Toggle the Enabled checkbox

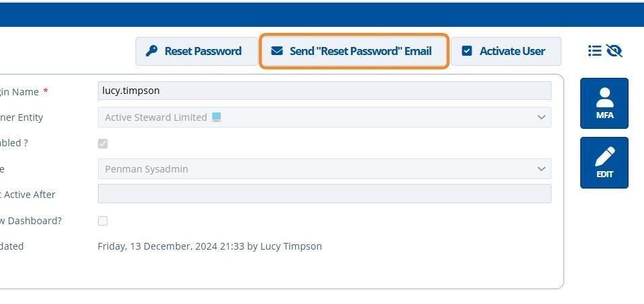pos(103,144)
